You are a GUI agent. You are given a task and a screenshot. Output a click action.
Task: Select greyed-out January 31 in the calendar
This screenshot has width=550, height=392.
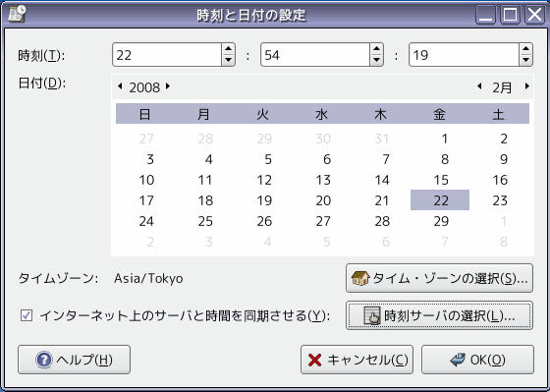click(x=382, y=139)
